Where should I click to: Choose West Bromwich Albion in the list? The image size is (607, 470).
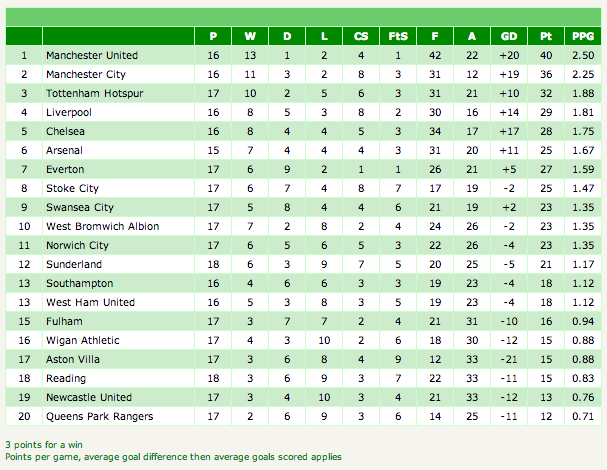point(103,226)
